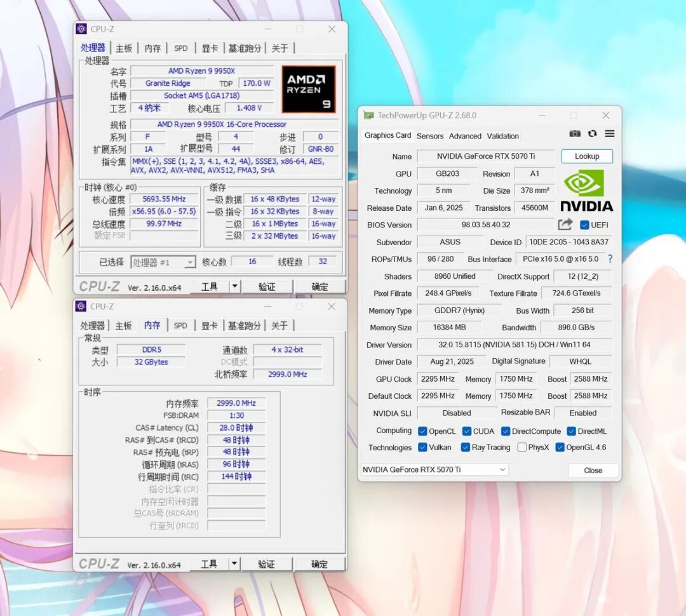Open 主板 tab in top CPU-Z window

coord(124,48)
